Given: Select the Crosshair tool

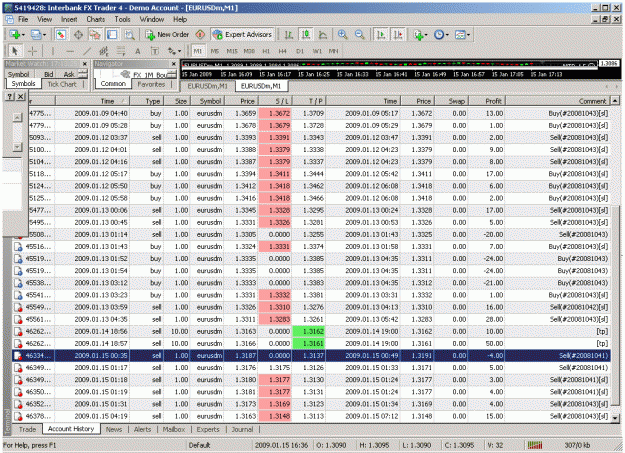Looking at the screenshot, I should (x=32, y=51).
